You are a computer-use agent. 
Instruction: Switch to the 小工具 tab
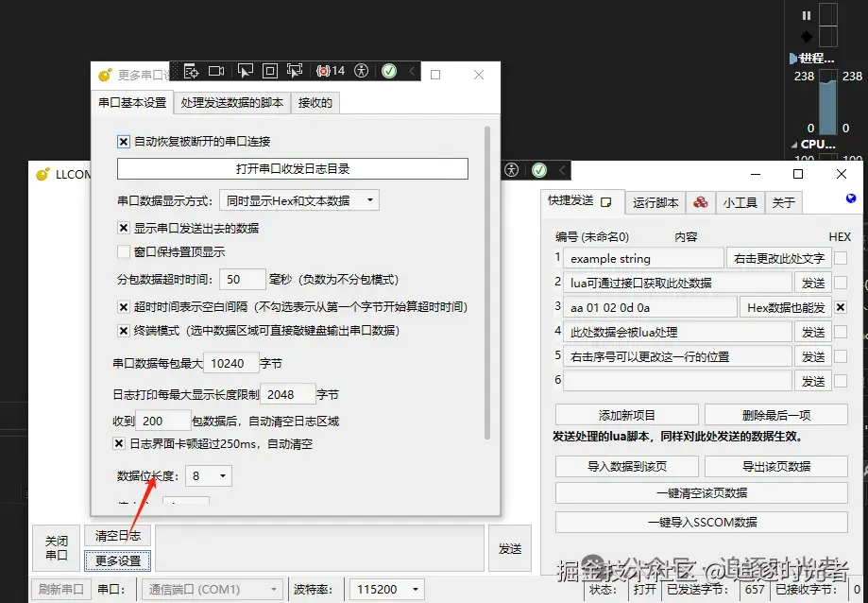(x=740, y=202)
